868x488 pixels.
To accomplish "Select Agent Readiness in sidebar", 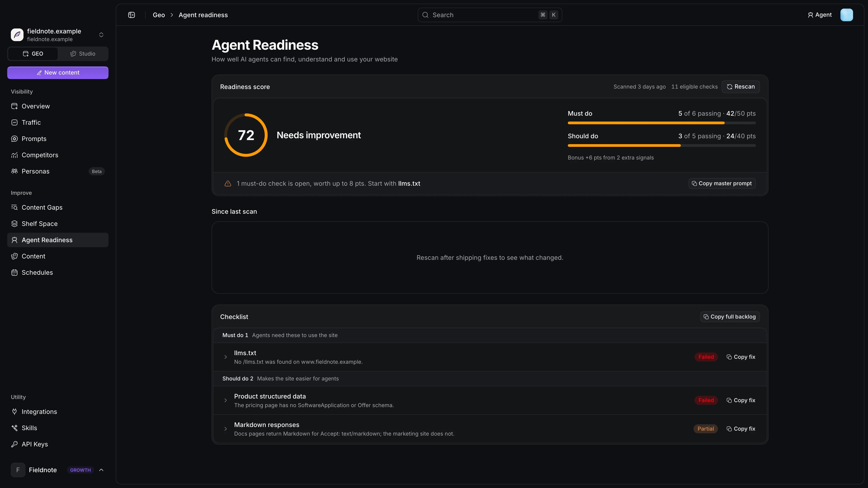I will (x=58, y=240).
